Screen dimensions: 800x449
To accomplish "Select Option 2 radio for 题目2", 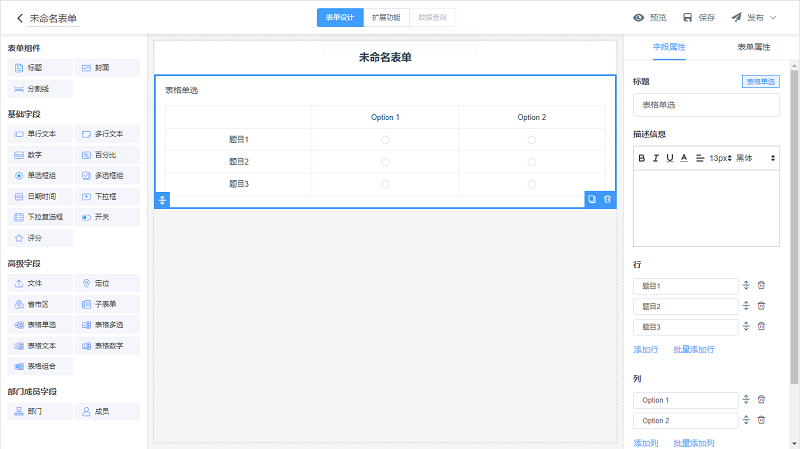I will (x=532, y=162).
